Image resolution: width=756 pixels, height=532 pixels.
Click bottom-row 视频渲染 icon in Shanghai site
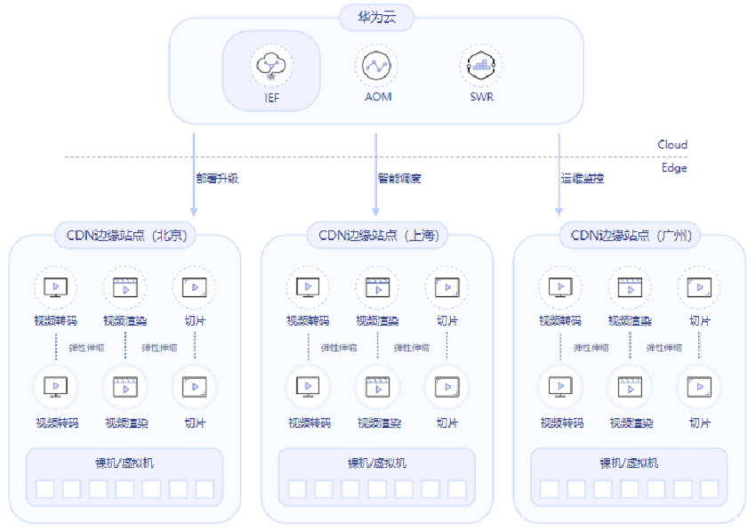pos(377,387)
